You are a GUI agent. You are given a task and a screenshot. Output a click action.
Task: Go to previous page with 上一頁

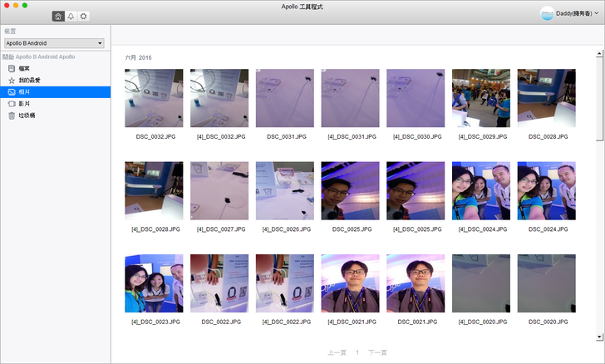tap(337, 352)
